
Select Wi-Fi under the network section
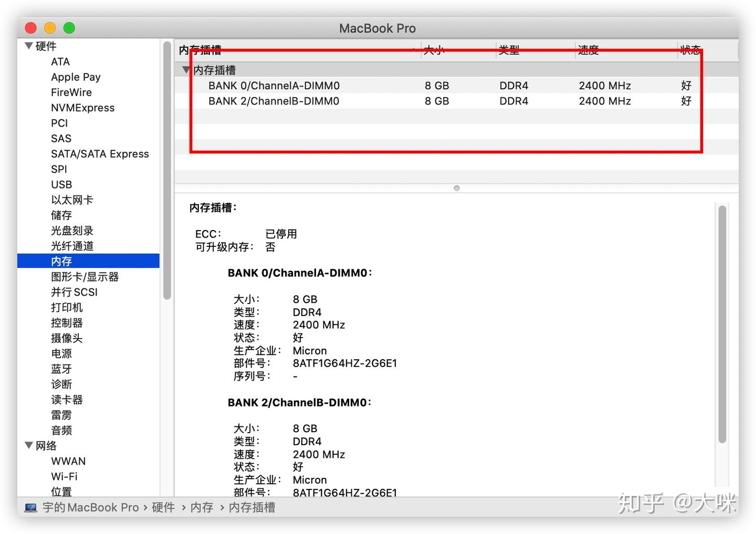click(x=64, y=476)
